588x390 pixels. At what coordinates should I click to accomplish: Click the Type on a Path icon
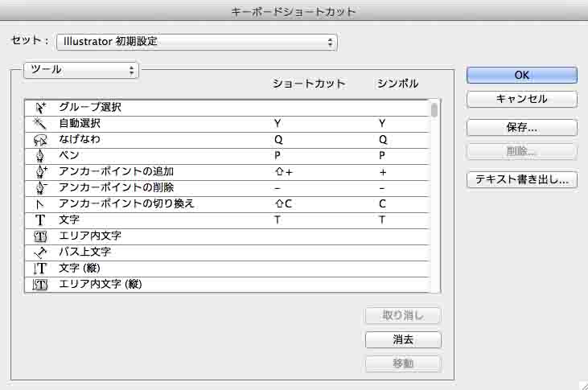39,252
